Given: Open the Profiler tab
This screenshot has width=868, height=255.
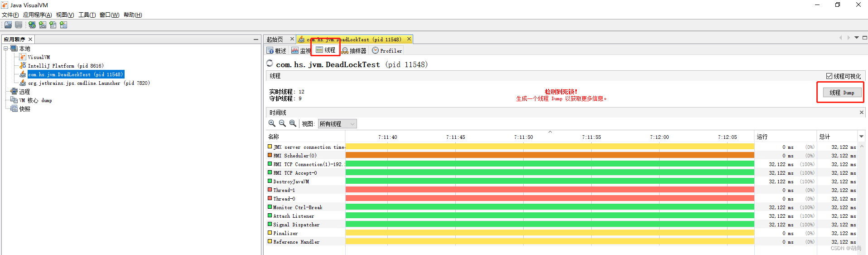Looking at the screenshot, I should coord(387,51).
